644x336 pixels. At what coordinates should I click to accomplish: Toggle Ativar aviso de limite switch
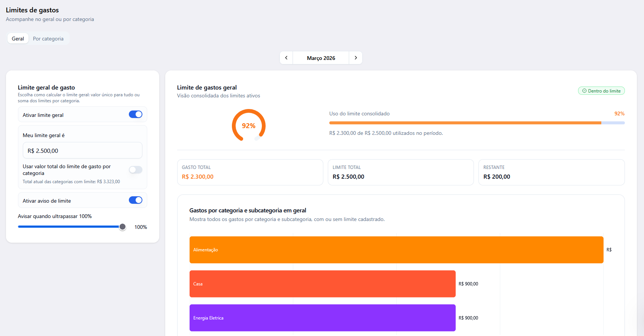coord(136,200)
